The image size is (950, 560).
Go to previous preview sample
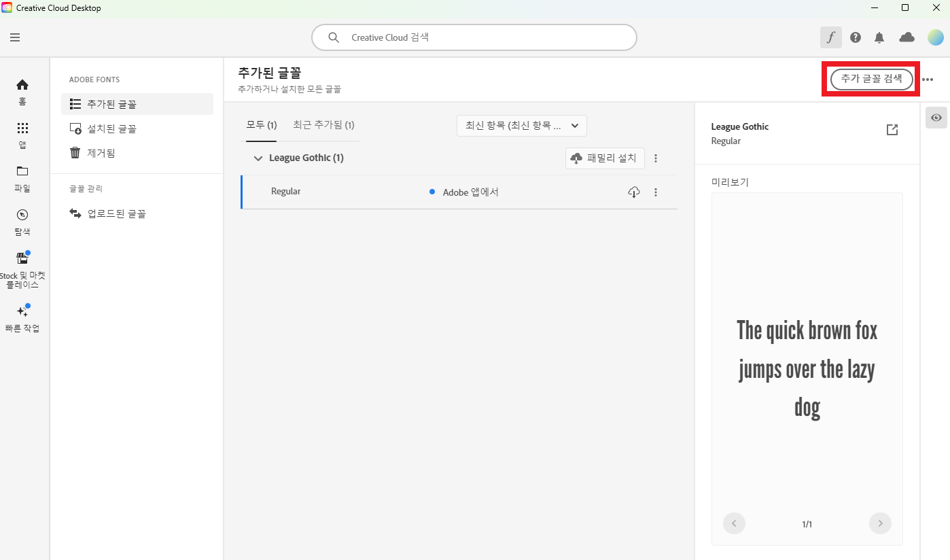pos(735,523)
